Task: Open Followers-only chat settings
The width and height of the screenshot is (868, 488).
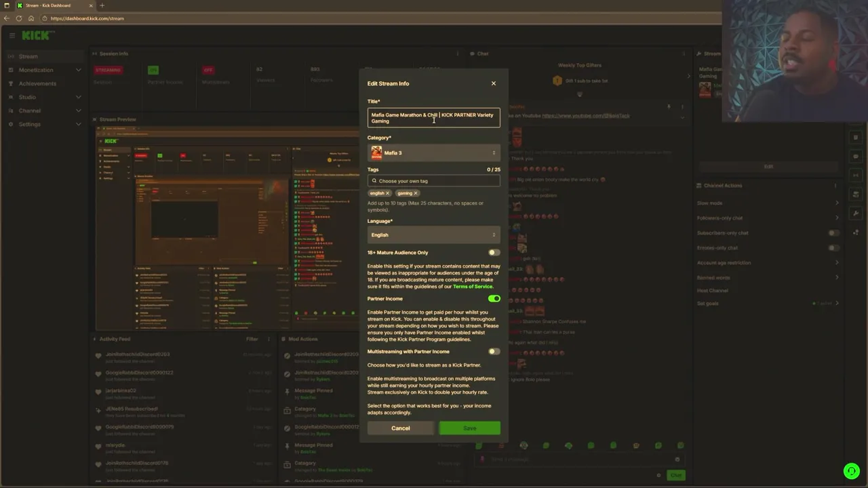Action: pos(768,218)
